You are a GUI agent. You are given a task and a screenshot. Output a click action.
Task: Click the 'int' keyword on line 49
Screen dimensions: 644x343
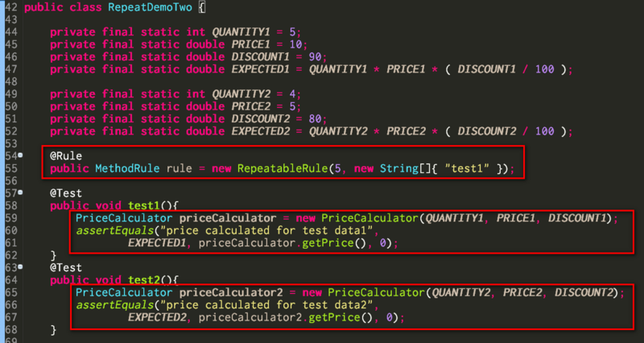[196, 94]
